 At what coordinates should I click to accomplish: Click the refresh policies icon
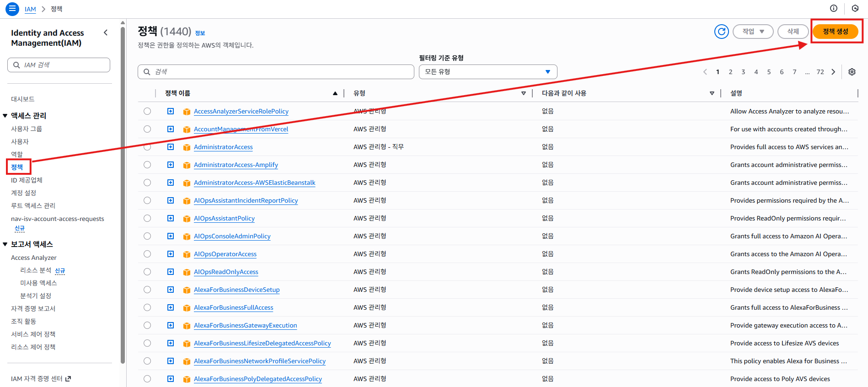pyautogui.click(x=721, y=32)
